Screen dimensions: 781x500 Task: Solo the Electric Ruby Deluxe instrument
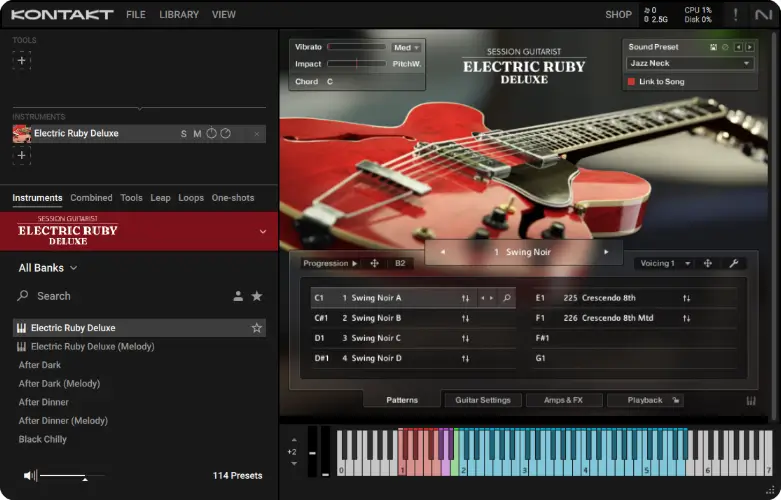(x=183, y=134)
